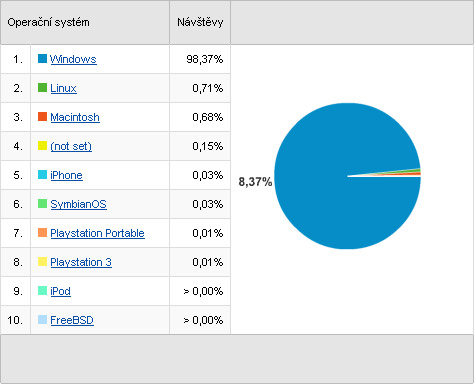Open the Macintosh link
Viewport: 474px width, 384px height.
pyautogui.click(x=75, y=117)
